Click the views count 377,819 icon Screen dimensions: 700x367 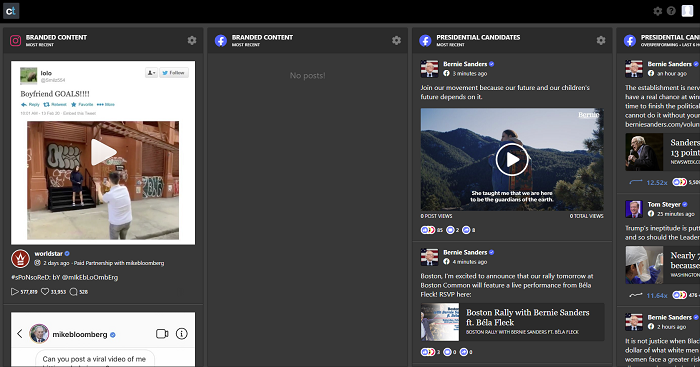point(14,292)
